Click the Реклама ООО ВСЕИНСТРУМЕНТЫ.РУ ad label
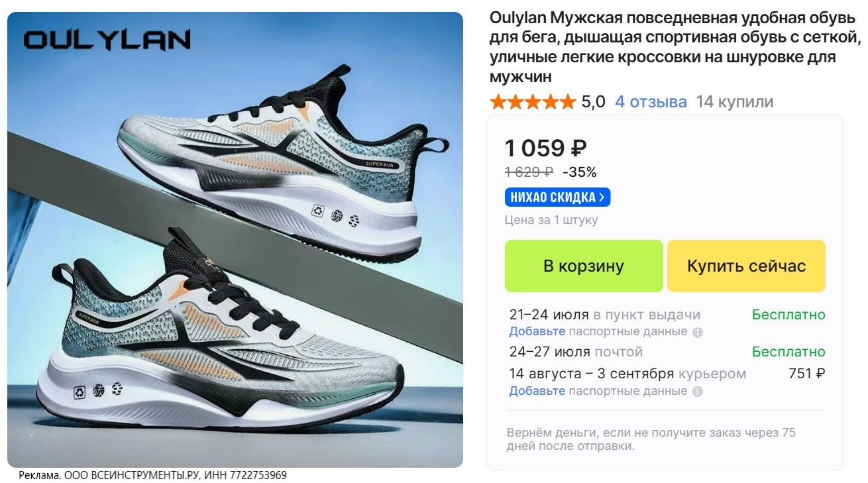Viewport: 868px width, 483px height. 152,476
